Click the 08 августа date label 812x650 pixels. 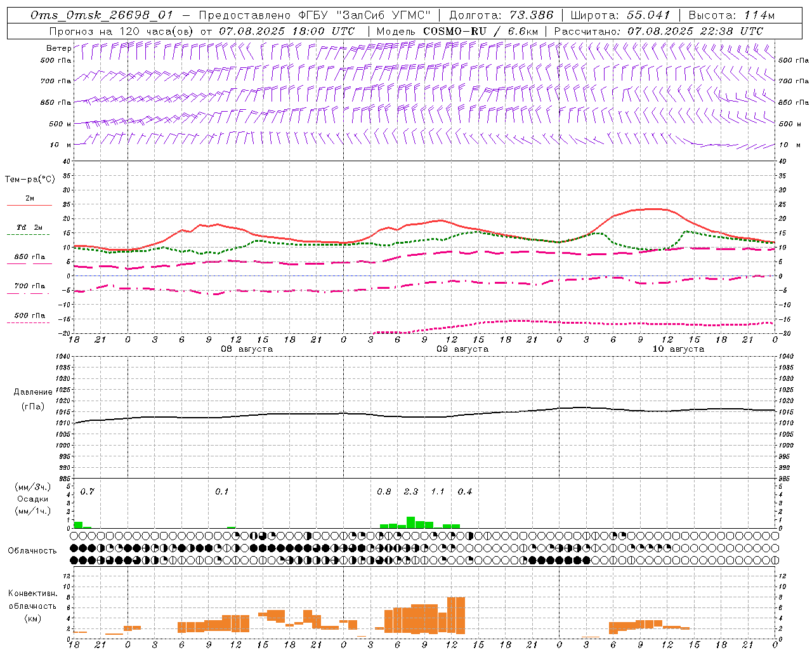pyautogui.click(x=247, y=349)
